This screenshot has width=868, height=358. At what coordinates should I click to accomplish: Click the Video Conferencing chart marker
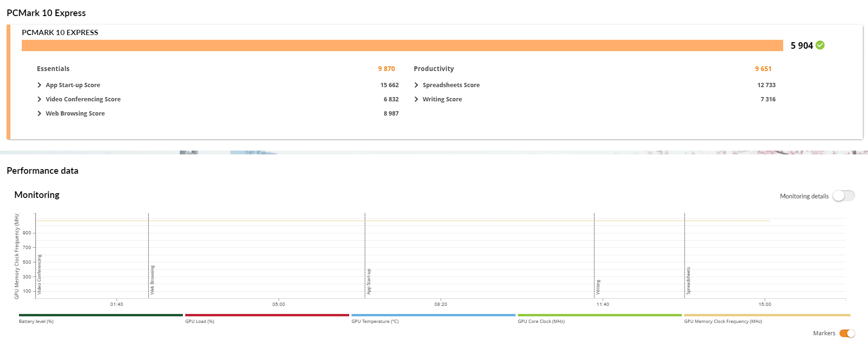point(39,275)
